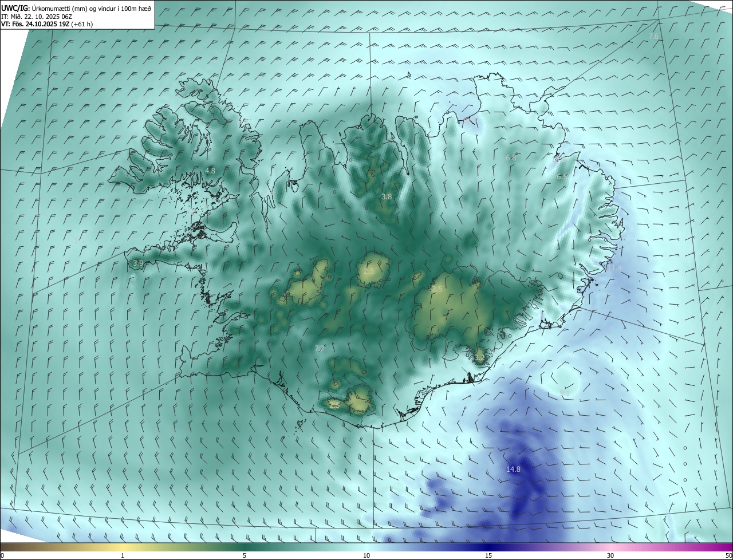Click the 3.9 value label on Snæfellsnes peninsula
This screenshot has height=560, width=733.
[138, 263]
